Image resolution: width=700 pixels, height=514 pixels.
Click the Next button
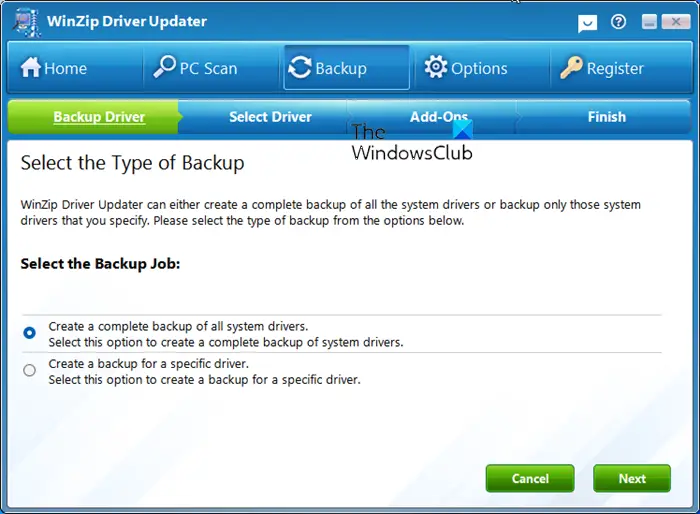pos(632,478)
